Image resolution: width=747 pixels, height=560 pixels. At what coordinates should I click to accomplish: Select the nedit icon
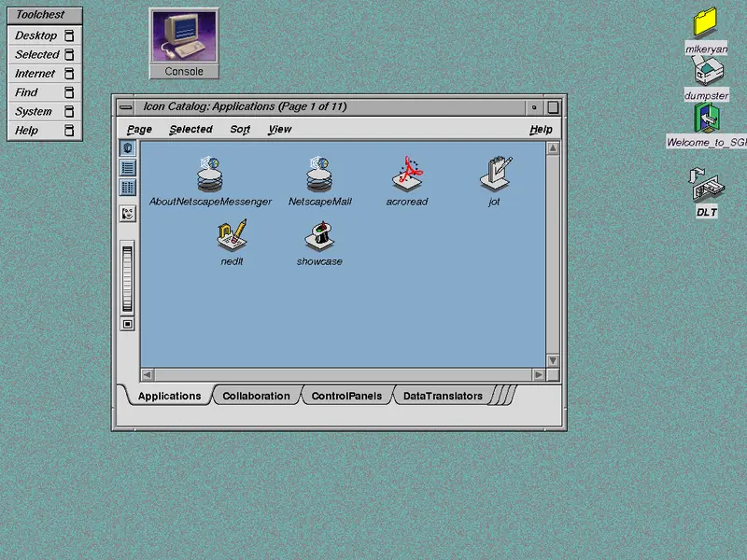tap(232, 235)
